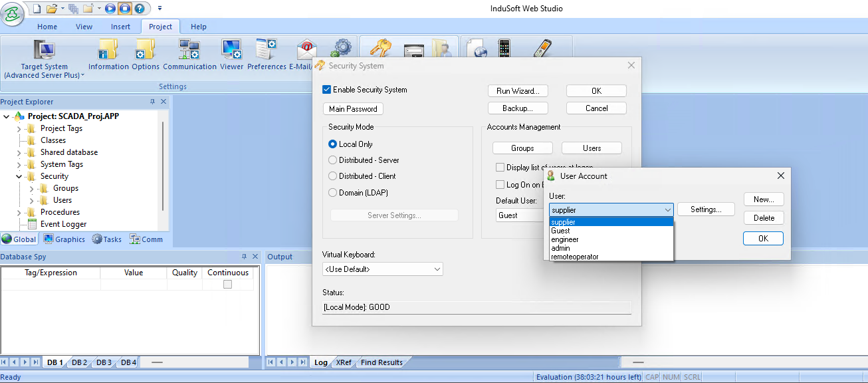
Task: Select the Distributed - Server radio button
Action: click(x=333, y=160)
